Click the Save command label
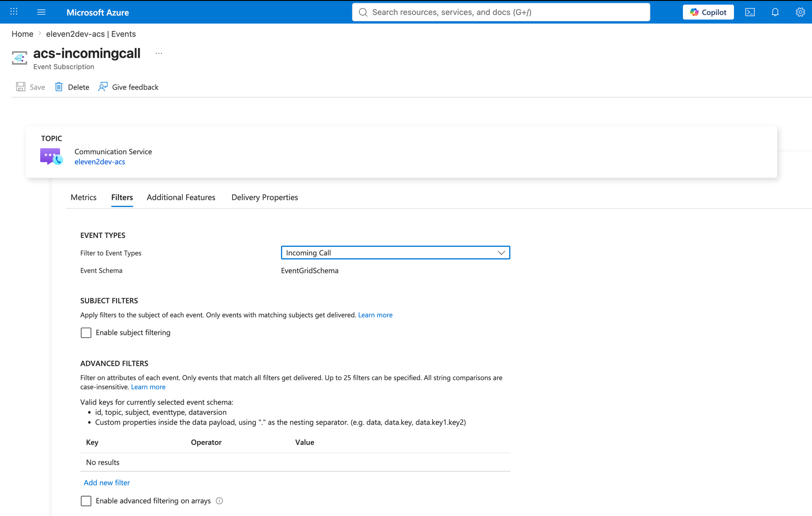Image resolution: width=812 pixels, height=516 pixels. 37,87
